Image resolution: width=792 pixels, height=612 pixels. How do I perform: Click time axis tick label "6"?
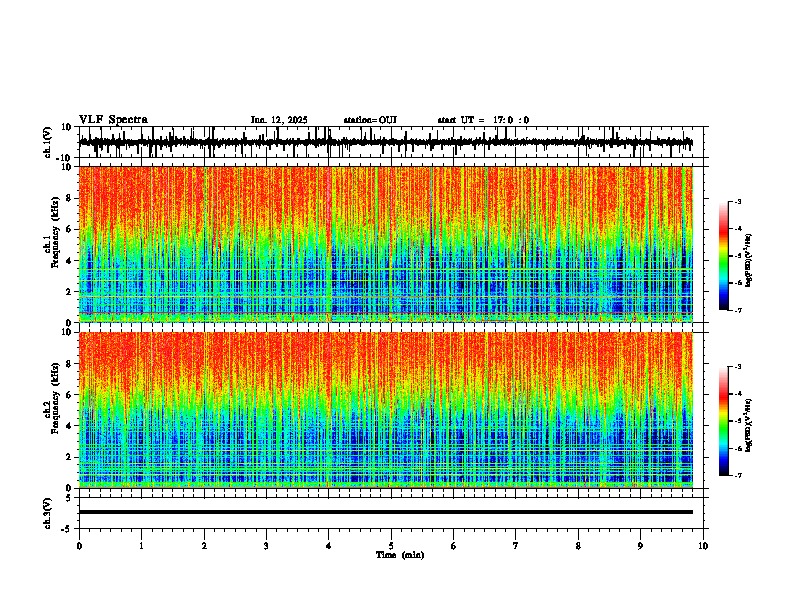coord(454,546)
